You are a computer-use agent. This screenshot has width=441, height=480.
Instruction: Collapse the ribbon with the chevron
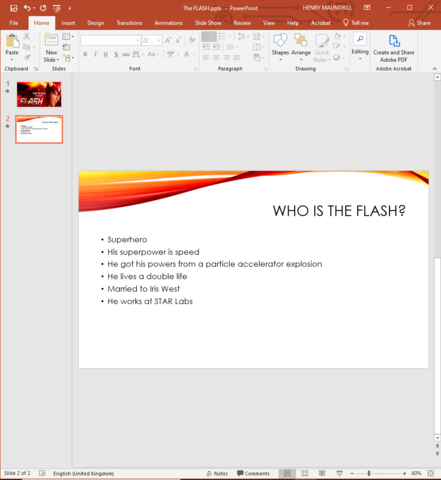[x=435, y=69]
